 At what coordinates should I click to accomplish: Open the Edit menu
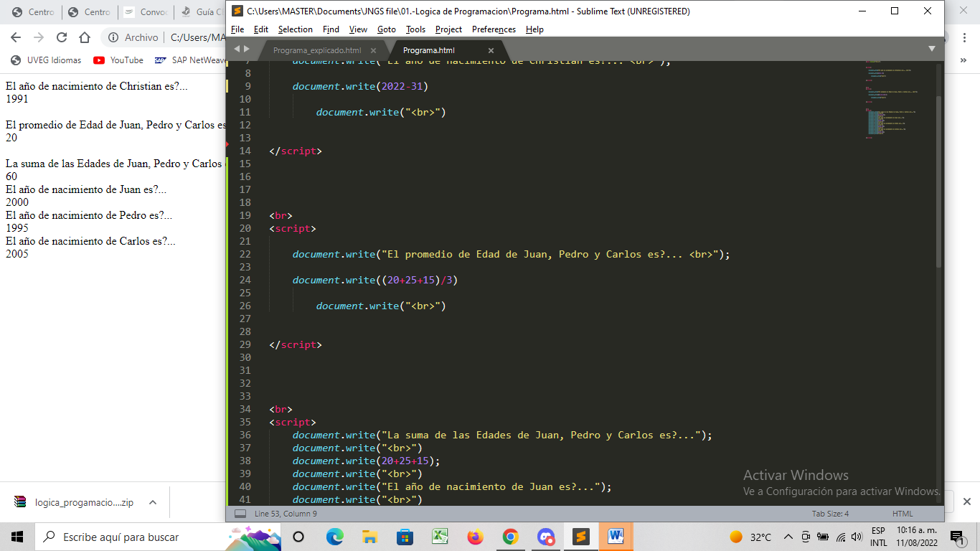[x=261, y=29]
